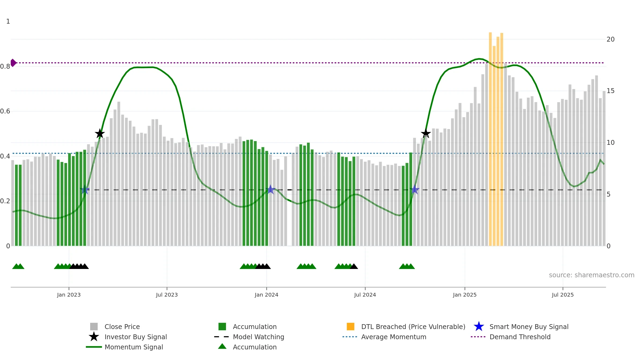Click the green square Accumulation legend icon
The image size is (644, 362).
coord(222,326)
